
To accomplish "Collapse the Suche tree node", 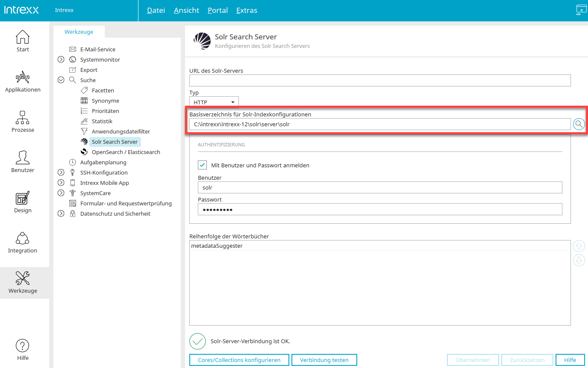I will click(61, 80).
